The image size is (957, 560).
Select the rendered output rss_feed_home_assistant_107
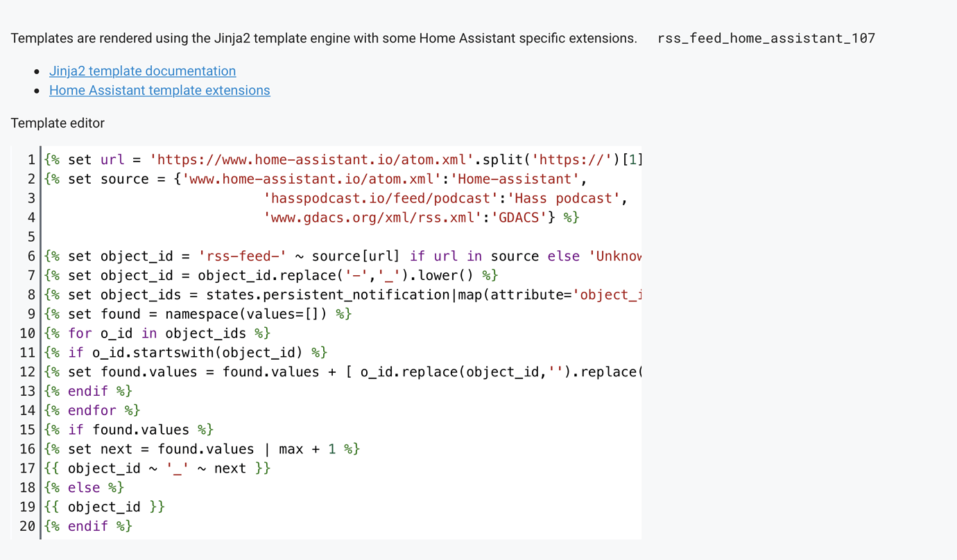click(x=765, y=38)
